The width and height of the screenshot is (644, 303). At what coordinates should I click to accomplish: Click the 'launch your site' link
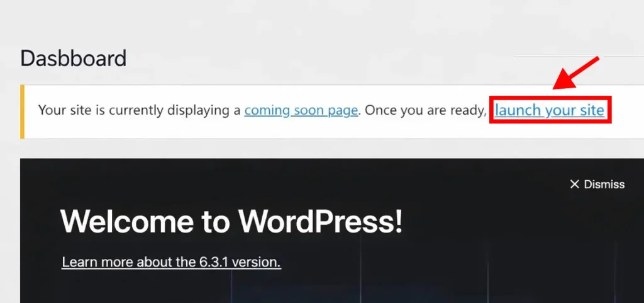click(550, 110)
